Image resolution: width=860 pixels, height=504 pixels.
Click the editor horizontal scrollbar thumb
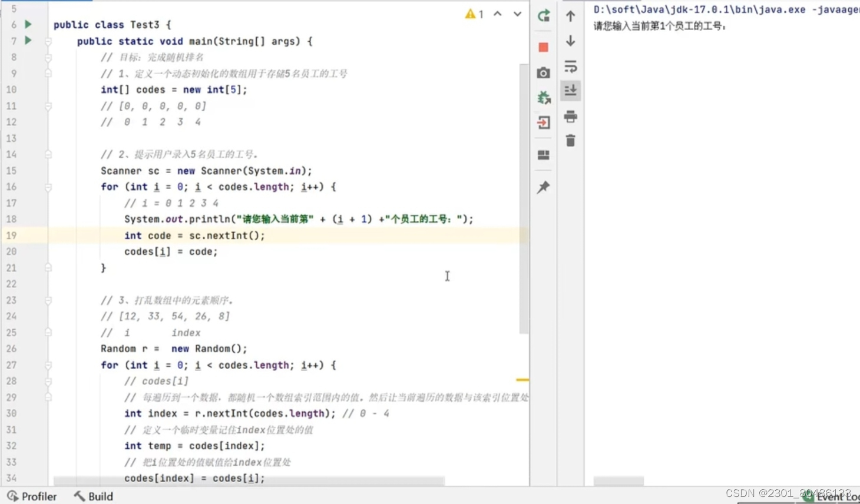[x=249, y=481]
